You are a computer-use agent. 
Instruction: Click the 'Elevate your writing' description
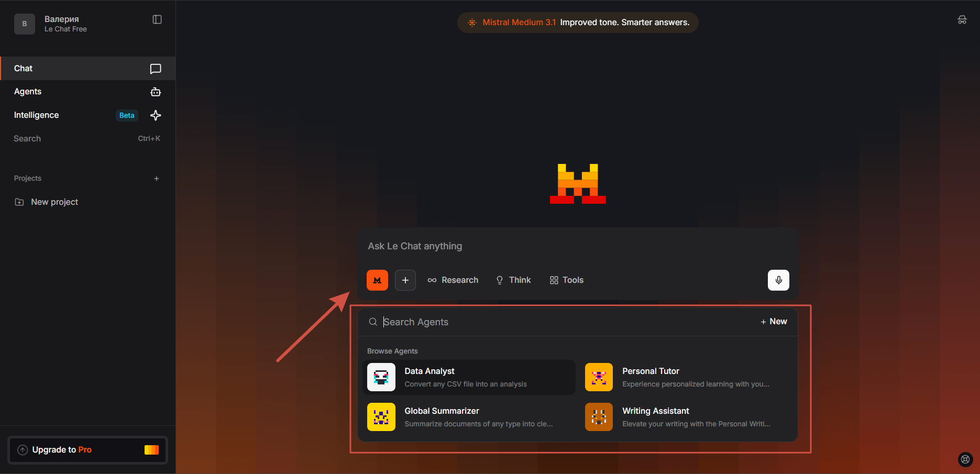[696, 424]
